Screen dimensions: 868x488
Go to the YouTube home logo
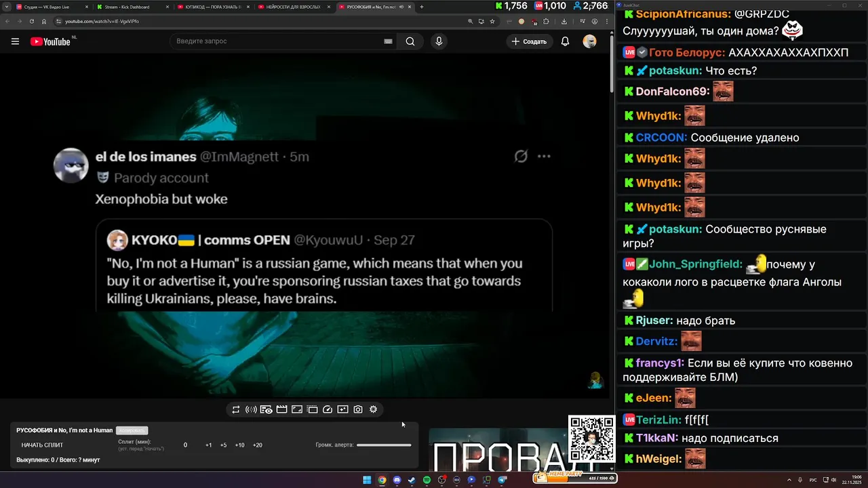(50, 41)
